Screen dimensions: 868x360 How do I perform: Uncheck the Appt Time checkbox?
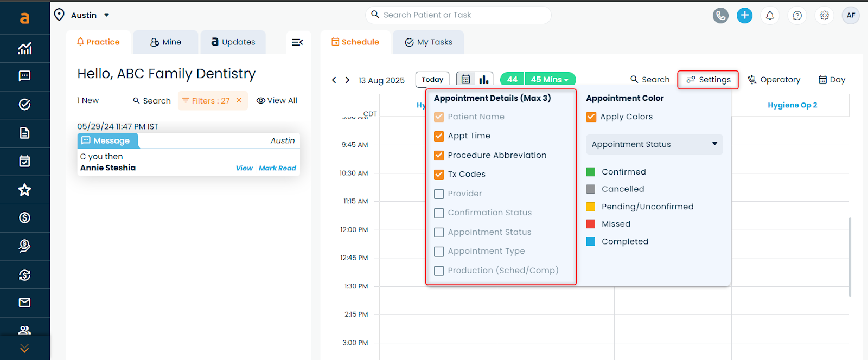pyautogui.click(x=439, y=136)
